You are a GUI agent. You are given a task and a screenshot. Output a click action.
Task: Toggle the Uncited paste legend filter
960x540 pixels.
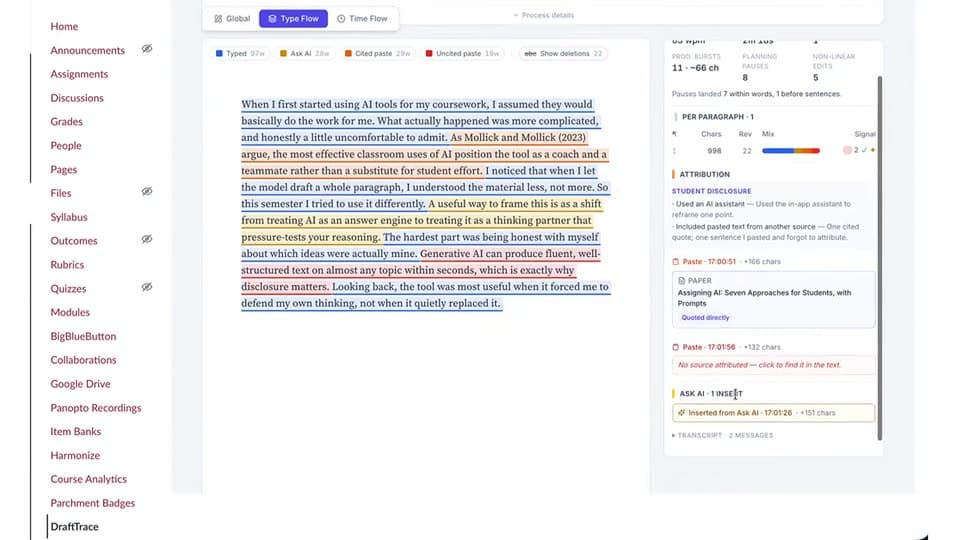tap(462, 54)
